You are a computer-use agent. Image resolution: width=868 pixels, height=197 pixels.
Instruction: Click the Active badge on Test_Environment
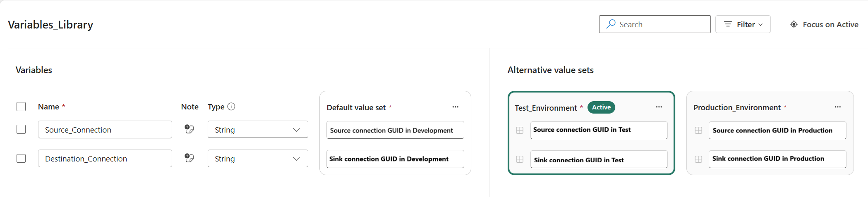(601, 107)
